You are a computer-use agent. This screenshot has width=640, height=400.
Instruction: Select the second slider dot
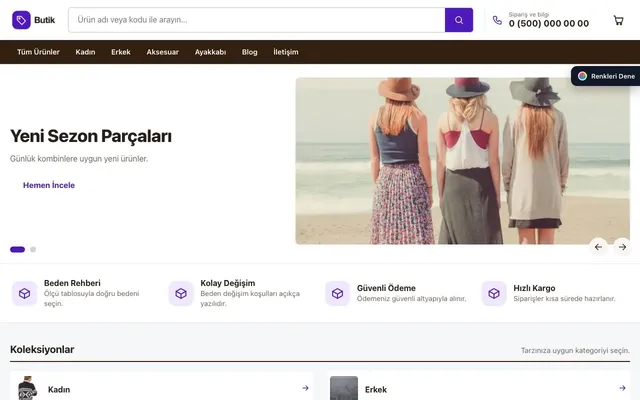pyautogui.click(x=33, y=249)
